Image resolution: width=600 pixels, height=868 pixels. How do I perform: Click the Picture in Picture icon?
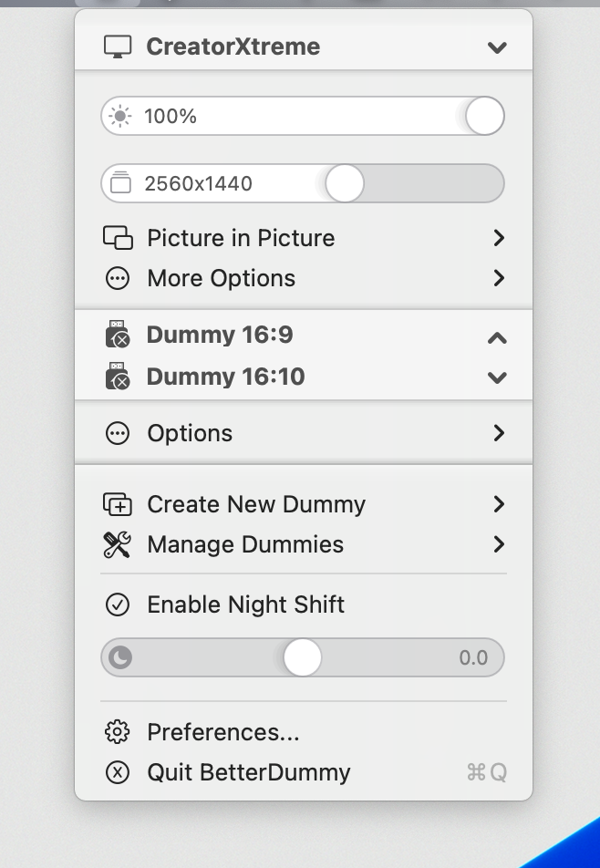(x=119, y=237)
